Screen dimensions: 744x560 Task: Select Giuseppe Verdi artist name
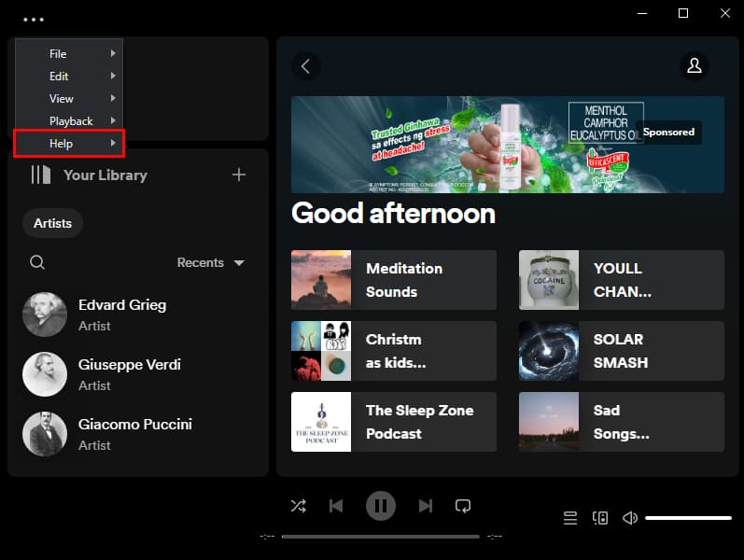[130, 365]
